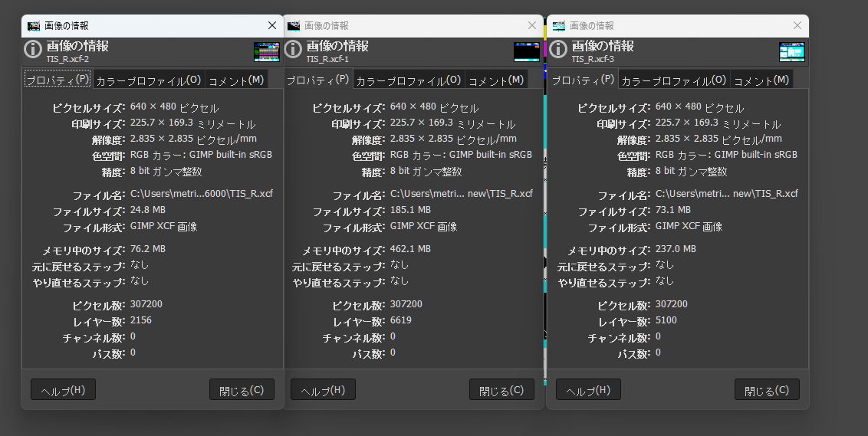Screen dimensions: 868x436
Task: Select the プロパティ(P) tab in the TIS_R.xcf-2 dialog
Action: (58, 79)
